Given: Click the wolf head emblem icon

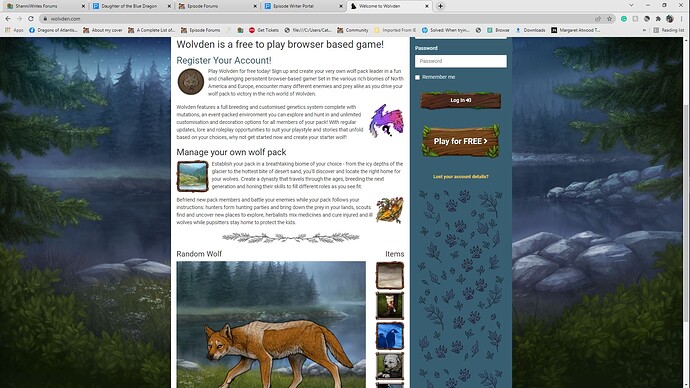Looking at the screenshot, I should pyautogui.click(x=191, y=82).
